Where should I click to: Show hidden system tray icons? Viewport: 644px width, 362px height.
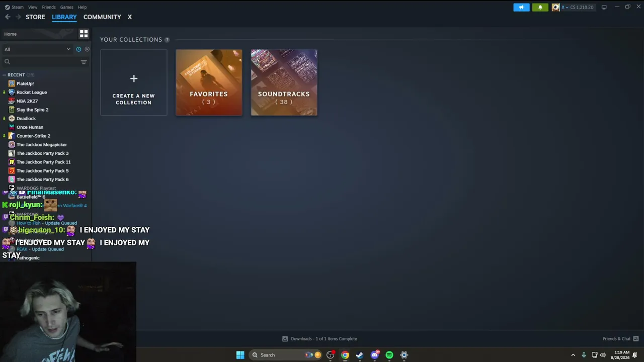[x=573, y=355]
